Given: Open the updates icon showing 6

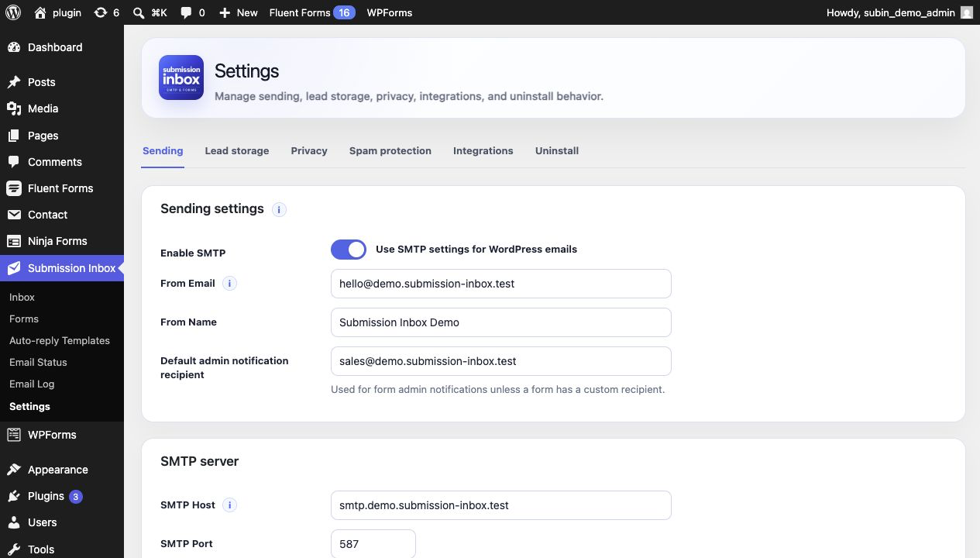Looking at the screenshot, I should point(101,12).
